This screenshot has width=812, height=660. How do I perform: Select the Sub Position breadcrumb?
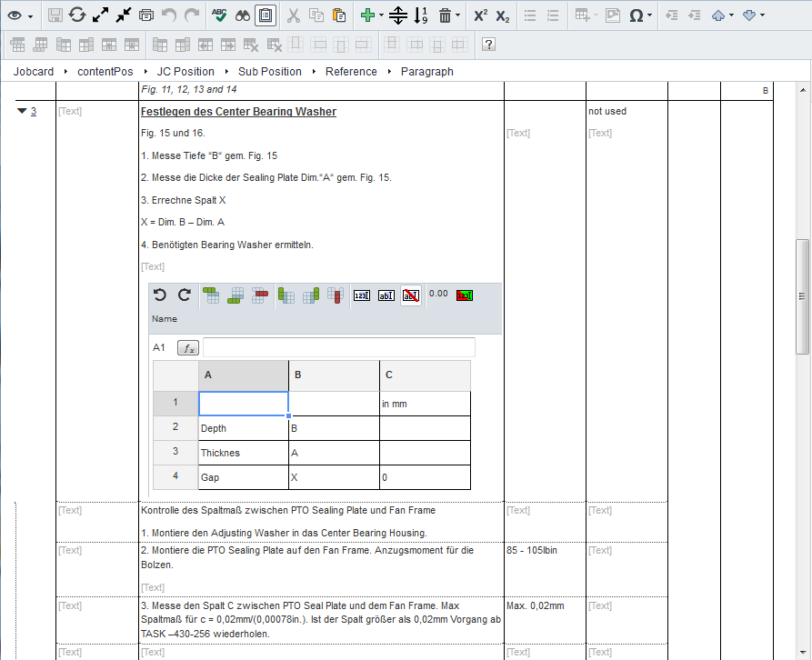[270, 72]
